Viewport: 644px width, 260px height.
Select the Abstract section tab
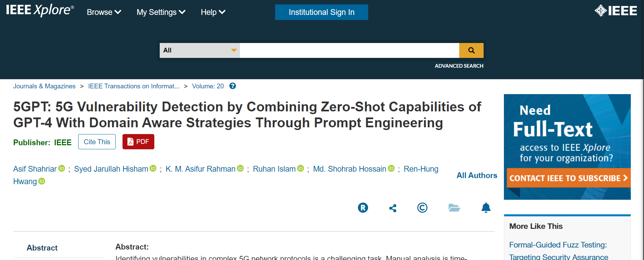coord(42,248)
